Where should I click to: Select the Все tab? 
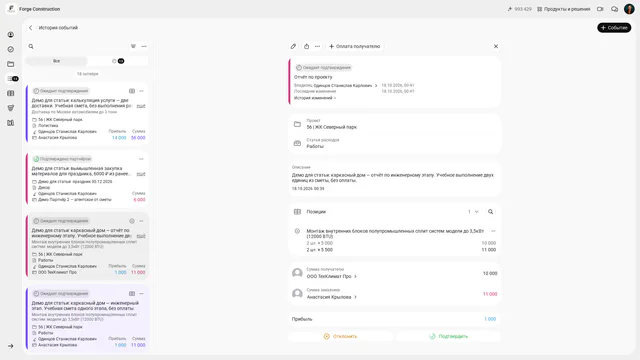coord(56,61)
